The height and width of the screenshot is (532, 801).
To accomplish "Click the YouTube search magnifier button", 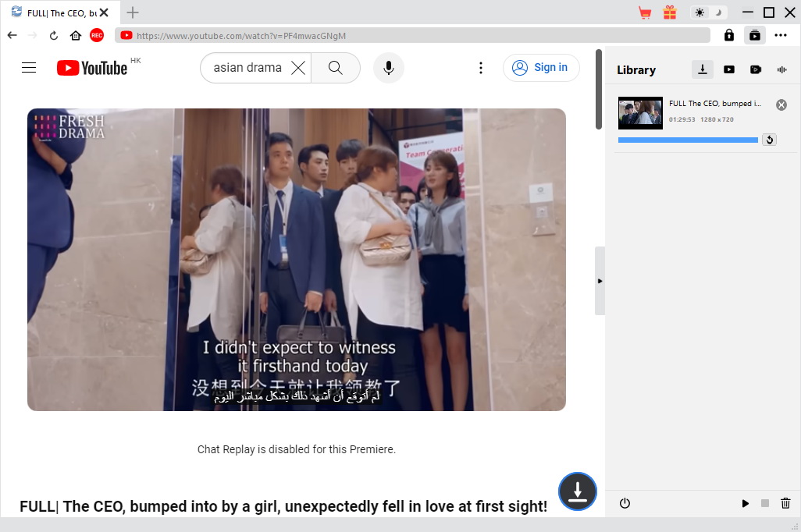I will (x=336, y=68).
